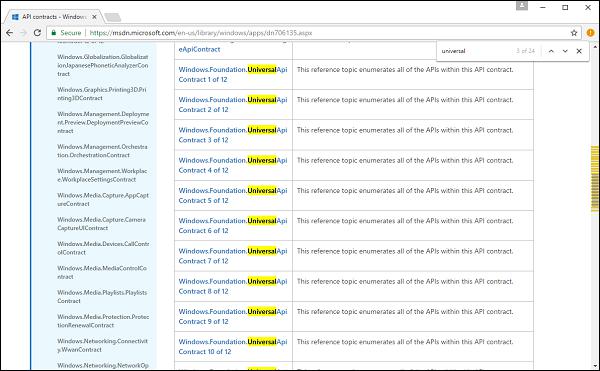Open UniversalApiContract 5 of 12 link
Screen dimensions: 600x371
(233, 195)
